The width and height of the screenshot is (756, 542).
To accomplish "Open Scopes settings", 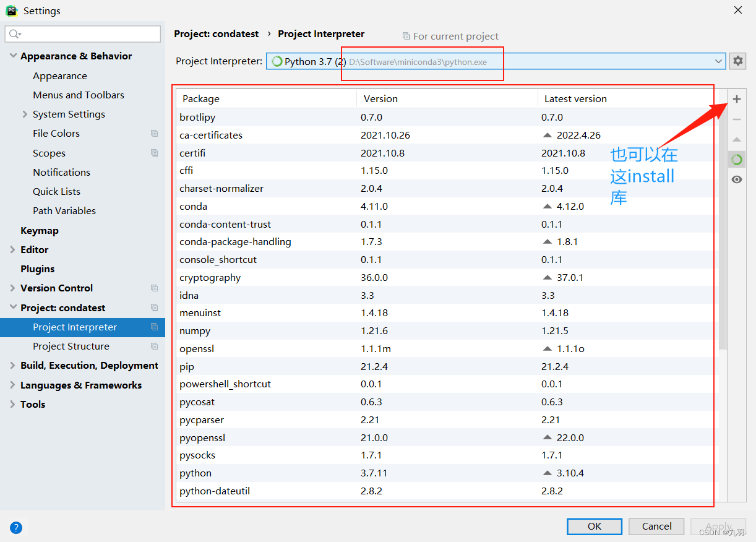I will [x=49, y=153].
